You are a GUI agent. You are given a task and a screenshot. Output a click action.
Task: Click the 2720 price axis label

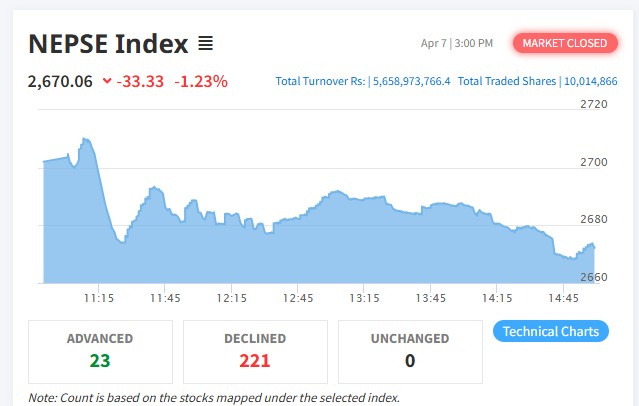point(594,104)
